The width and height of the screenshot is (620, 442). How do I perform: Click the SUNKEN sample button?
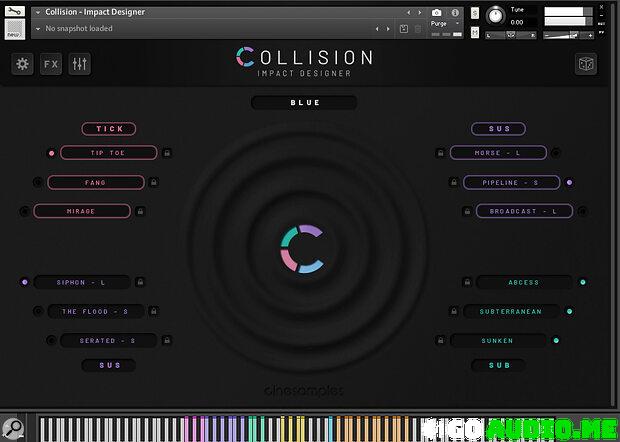(498, 340)
